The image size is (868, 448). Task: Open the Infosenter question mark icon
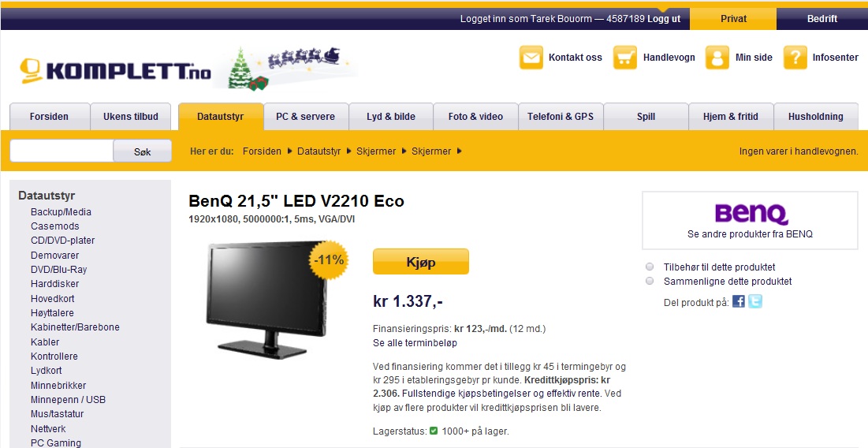(x=795, y=58)
